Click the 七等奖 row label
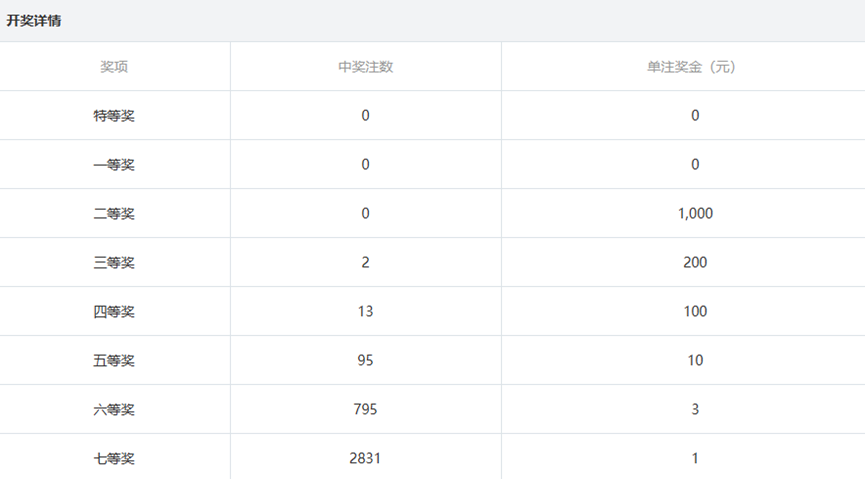 [114, 459]
